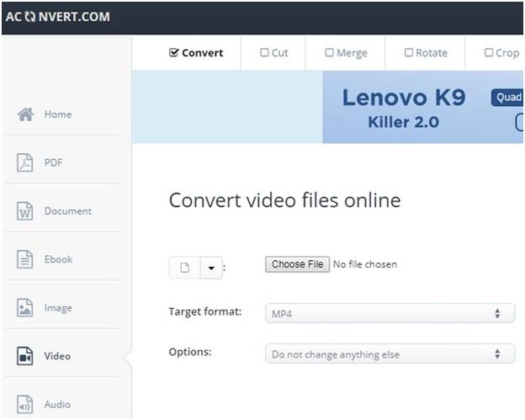Switch to the Crop tab
525x420 pixels.
pyautogui.click(x=502, y=53)
